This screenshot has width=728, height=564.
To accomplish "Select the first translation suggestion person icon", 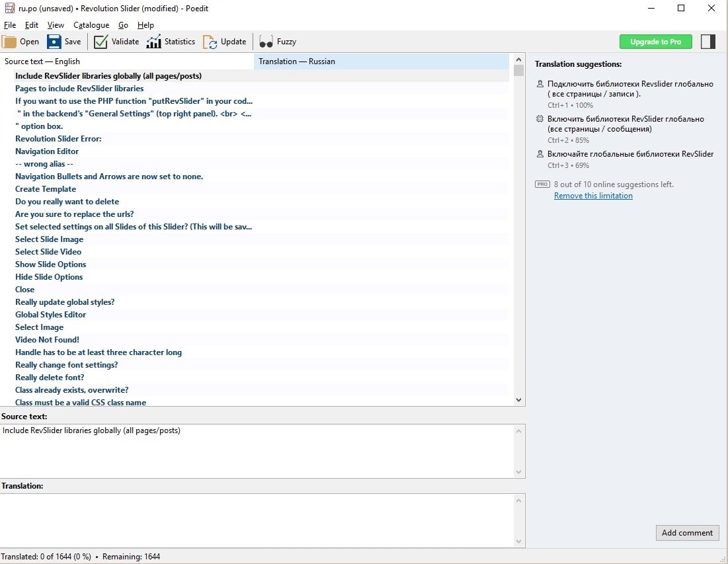I will point(540,84).
